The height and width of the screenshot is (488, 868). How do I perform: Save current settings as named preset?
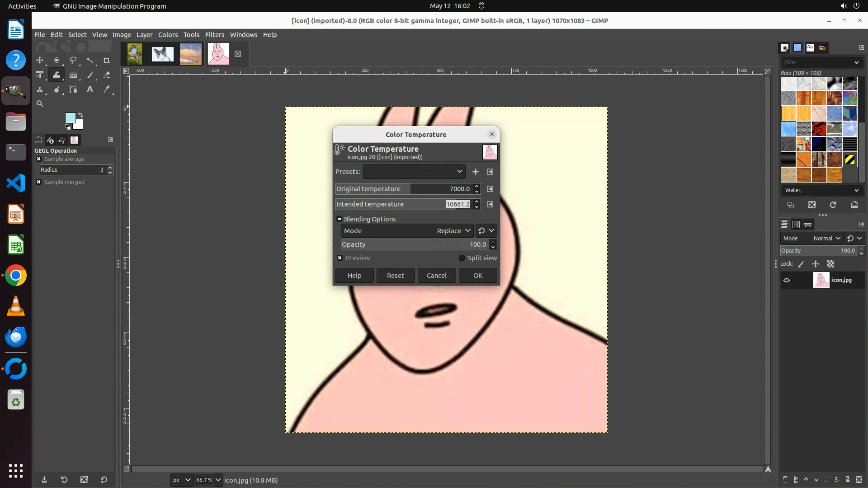tap(475, 172)
